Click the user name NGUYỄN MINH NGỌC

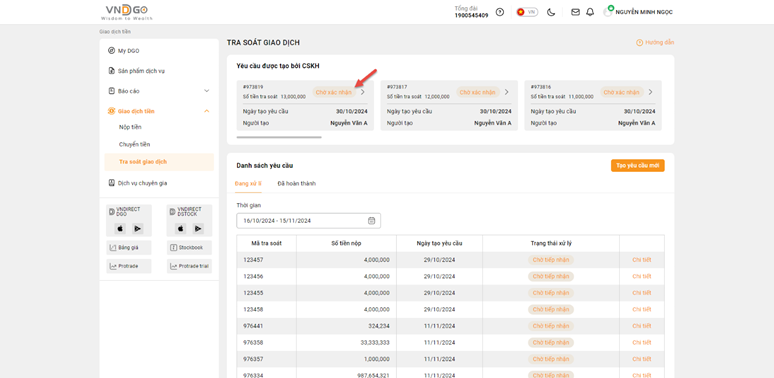click(x=644, y=12)
